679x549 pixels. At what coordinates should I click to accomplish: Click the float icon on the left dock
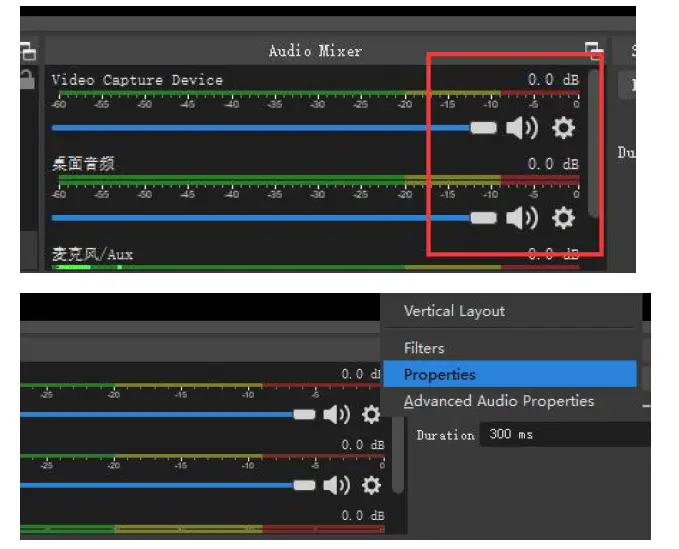click(27, 52)
